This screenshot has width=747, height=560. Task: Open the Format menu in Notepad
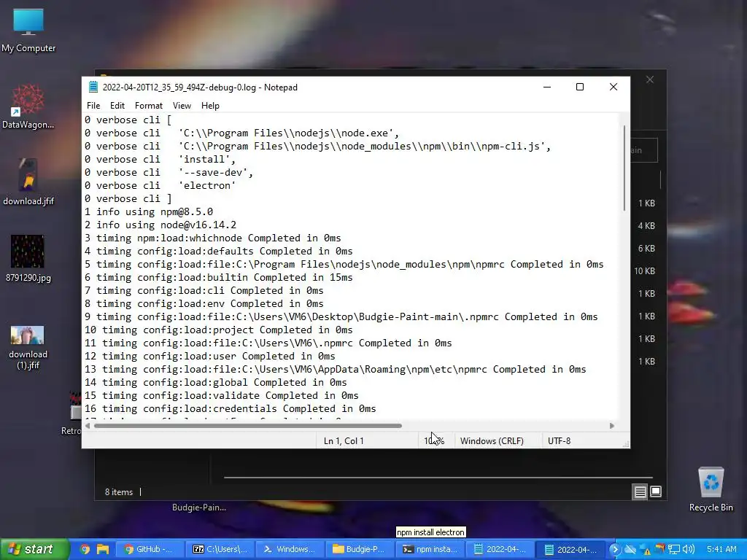coord(149,106)
